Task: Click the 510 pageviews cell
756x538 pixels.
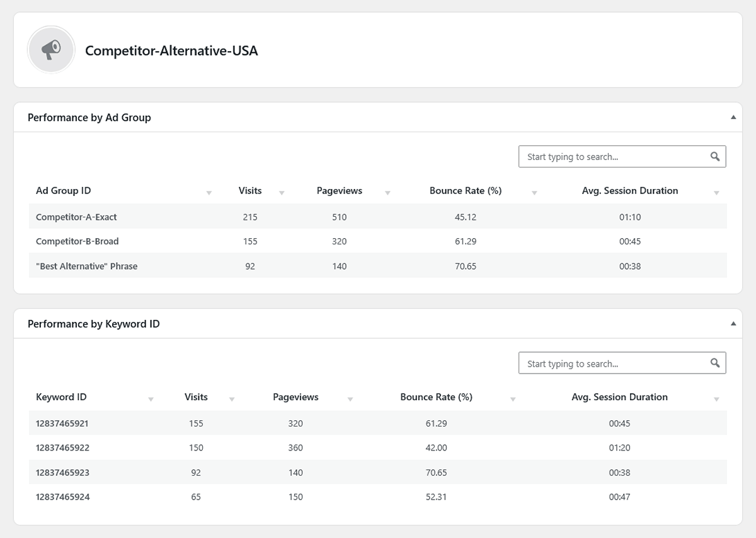Action: click(340, 217)
